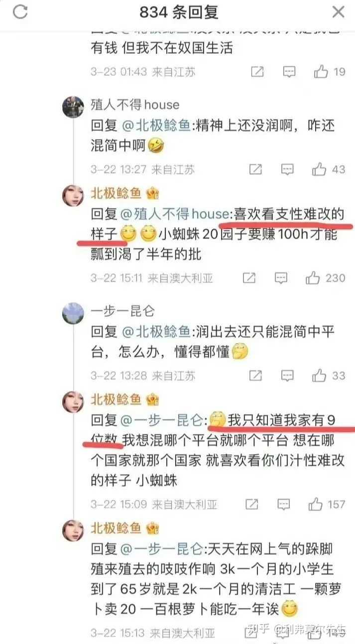Reply to the 3-23 01:43 comment

(x=289, y=72)
